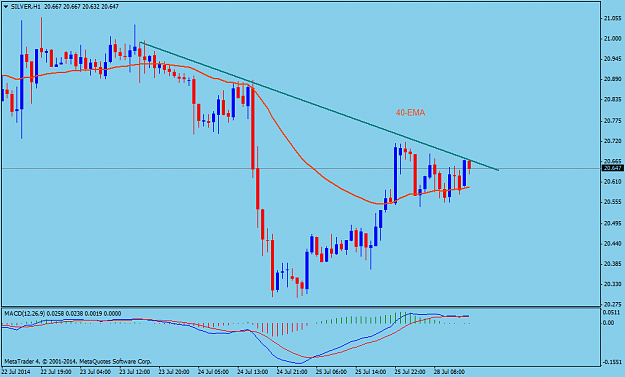Screen dimensions: 625x377
Task: Click the 20.440 price axis label
Action: point(612,243)
